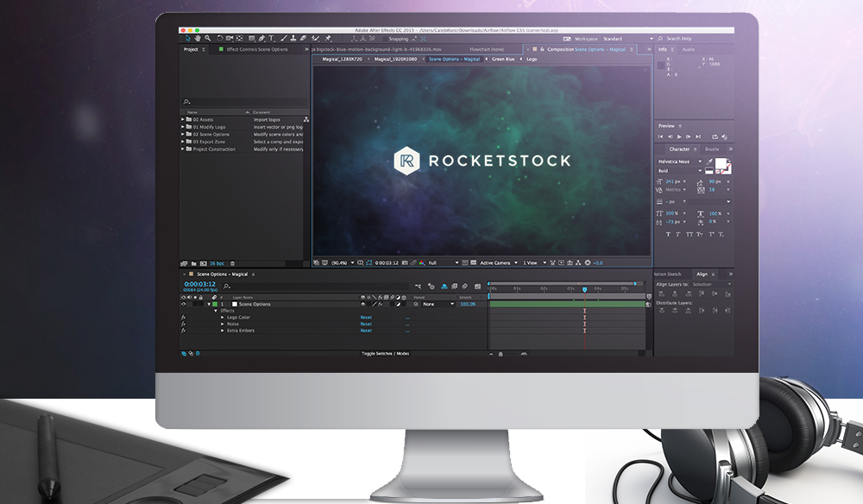Screen dimensions: 863x504
Task: Reset the Logo Color effect
Action: pos(366,318)
